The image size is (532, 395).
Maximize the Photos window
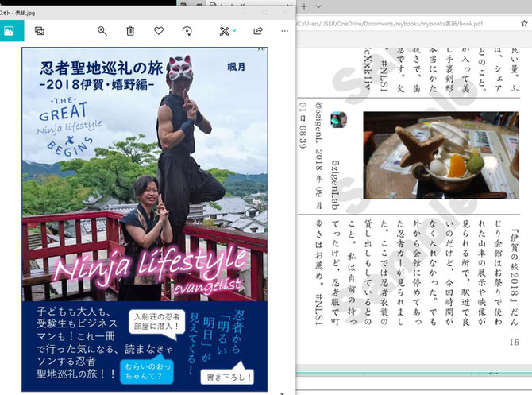click(264, 13)
